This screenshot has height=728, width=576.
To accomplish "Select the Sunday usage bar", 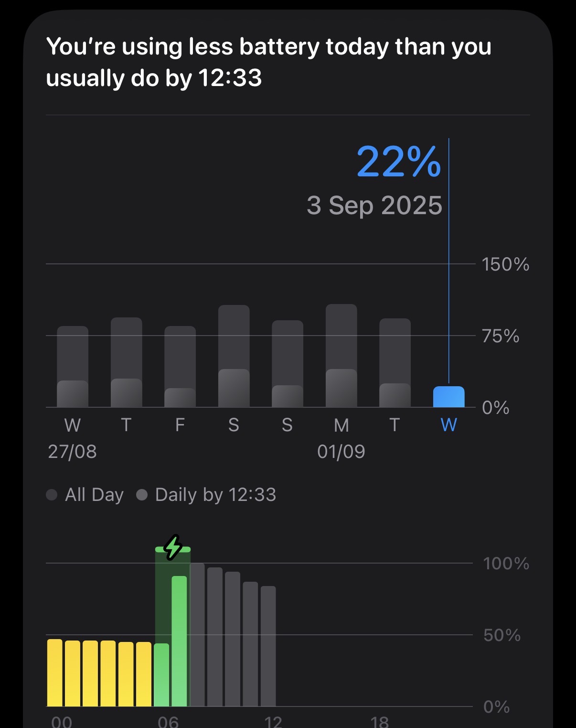I will pyautogui.click(x=287, y=364).
